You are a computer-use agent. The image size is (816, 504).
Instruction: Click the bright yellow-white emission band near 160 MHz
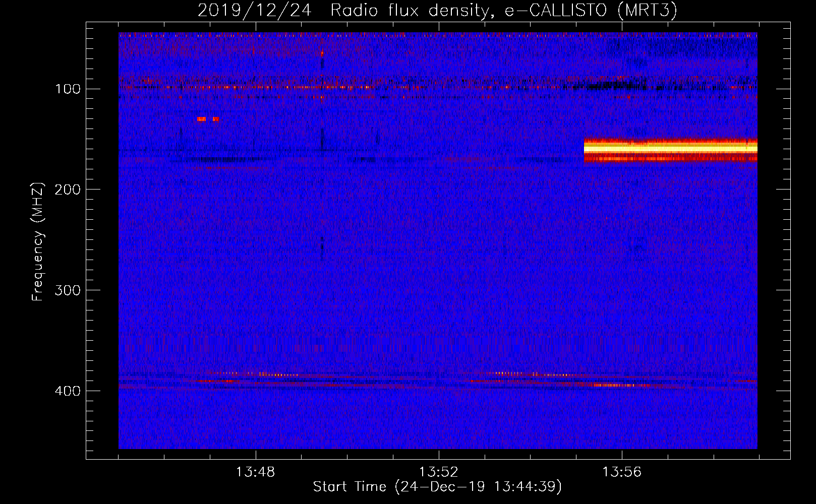click(x=670, y=150)
